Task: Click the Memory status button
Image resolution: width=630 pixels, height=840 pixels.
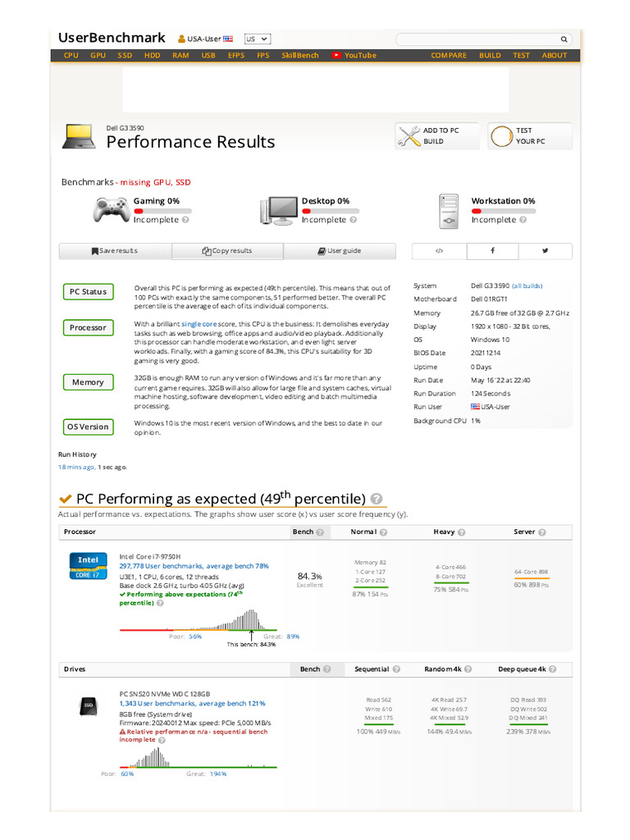Action: coord(89,382)
